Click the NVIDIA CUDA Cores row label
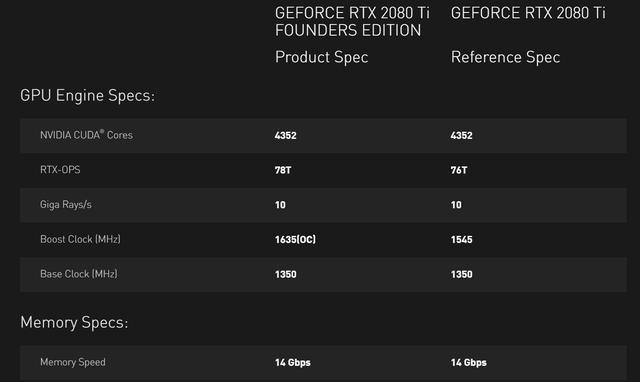 click(x=86, y=135)
